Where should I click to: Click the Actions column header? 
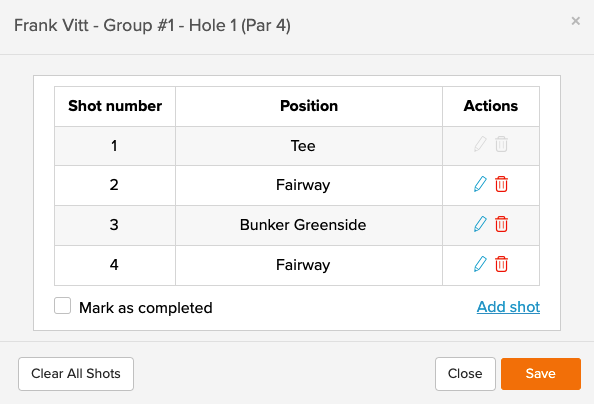(491, 106)
